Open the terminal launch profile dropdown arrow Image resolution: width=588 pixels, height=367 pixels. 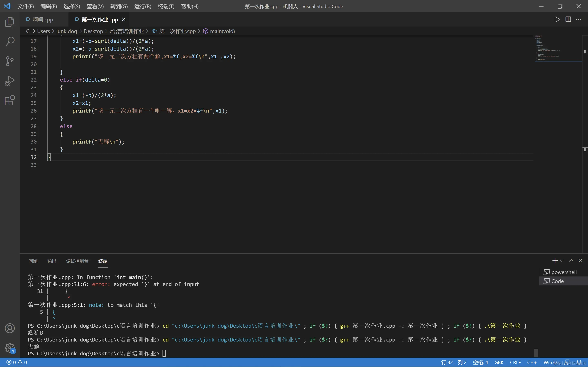pyautogui.click(x=562, y=261)
